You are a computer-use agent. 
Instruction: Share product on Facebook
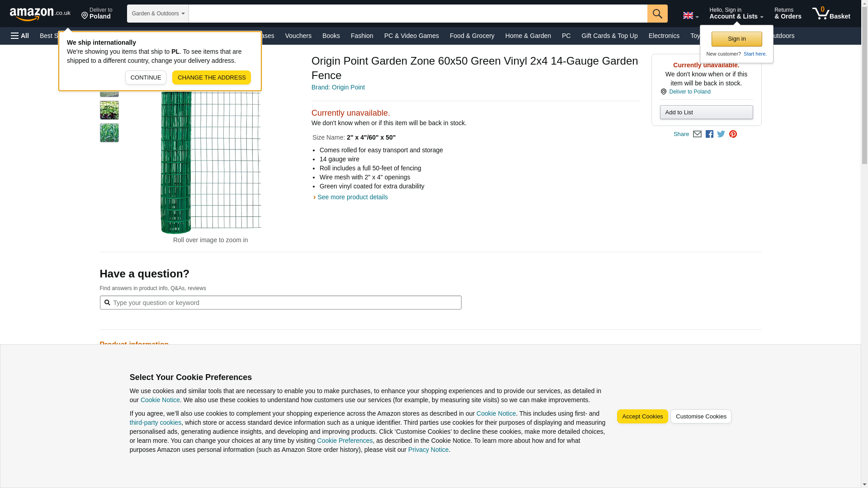(x=709, y=134)
